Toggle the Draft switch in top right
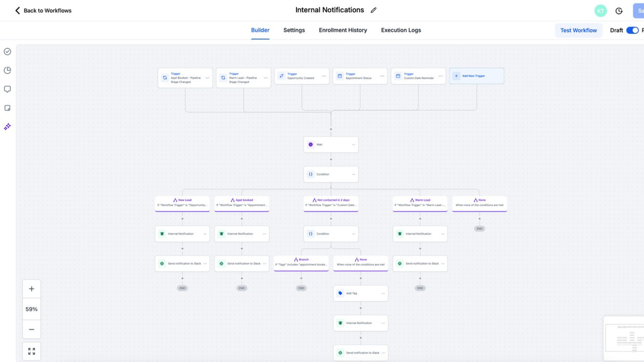Screen dimensions: 644x362 (632, 30)
